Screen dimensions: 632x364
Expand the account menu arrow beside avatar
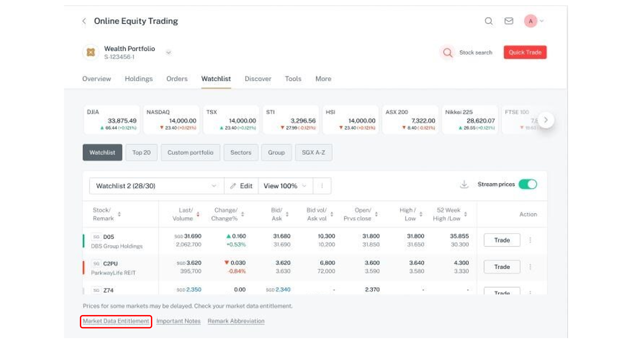click(x=542, y=21)
